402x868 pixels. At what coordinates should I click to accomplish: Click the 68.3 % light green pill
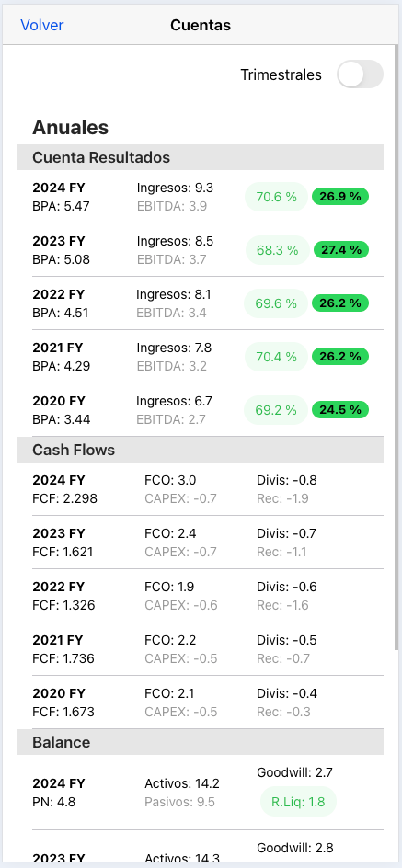[278, 250]
